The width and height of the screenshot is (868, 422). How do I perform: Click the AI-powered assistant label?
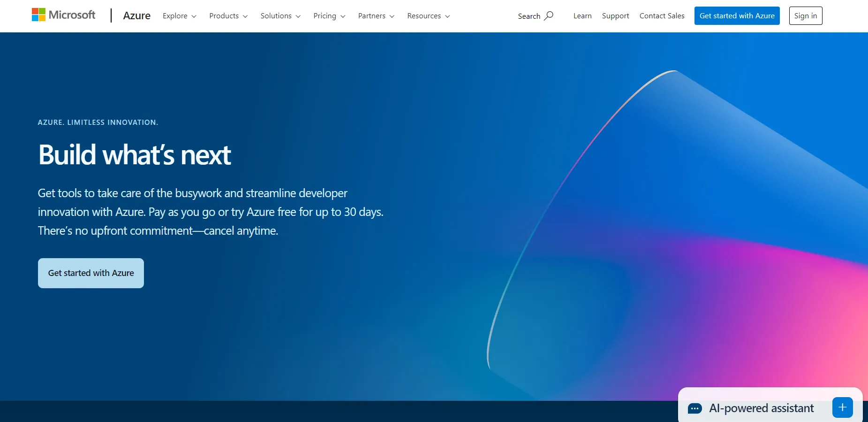point(761,408)
